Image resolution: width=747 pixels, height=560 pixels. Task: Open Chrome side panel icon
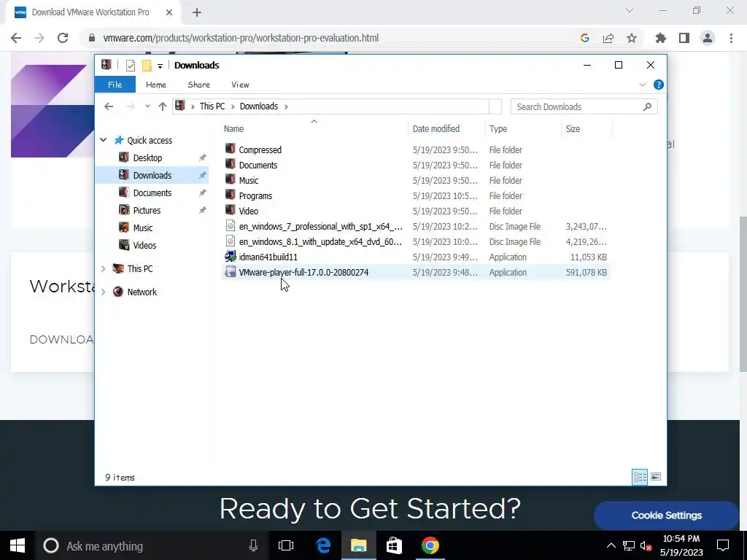(x=684, y=38)
